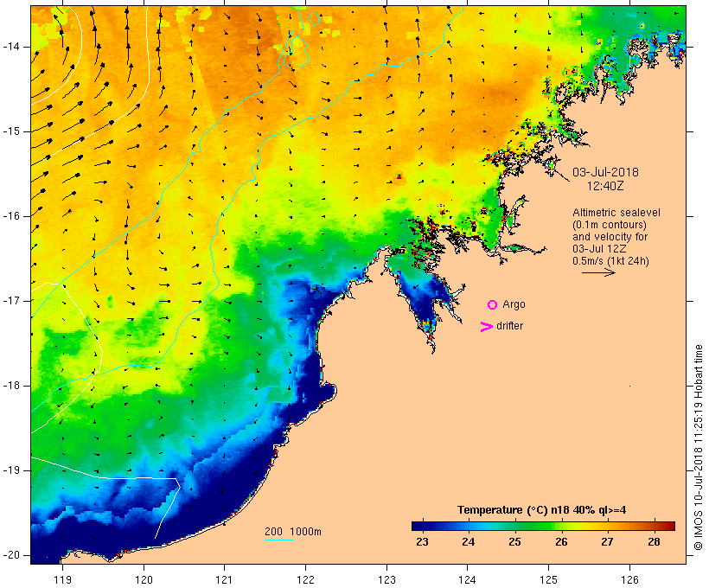Select the time label 12:40Z
Image resolution: width=709 pixels, height=588 pixels.
coord(605,186)
